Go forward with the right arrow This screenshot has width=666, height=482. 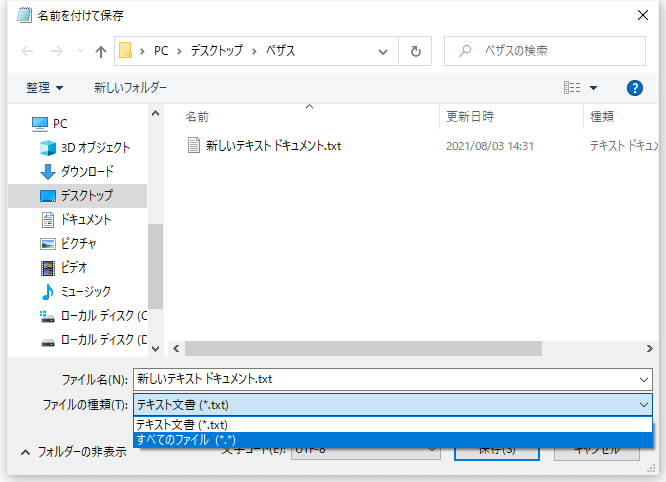pos(56,51)
